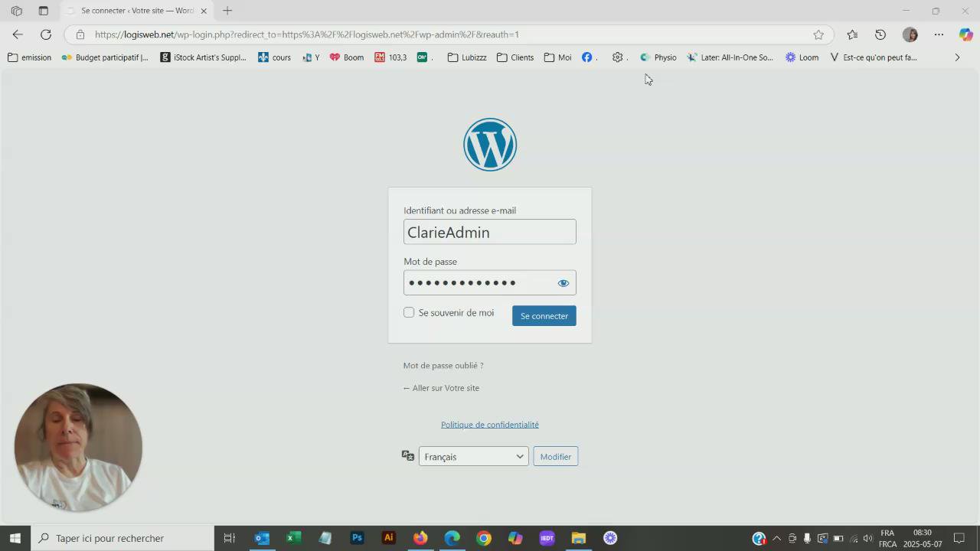Open the Loom taskbar icon

tap(610, 538)
